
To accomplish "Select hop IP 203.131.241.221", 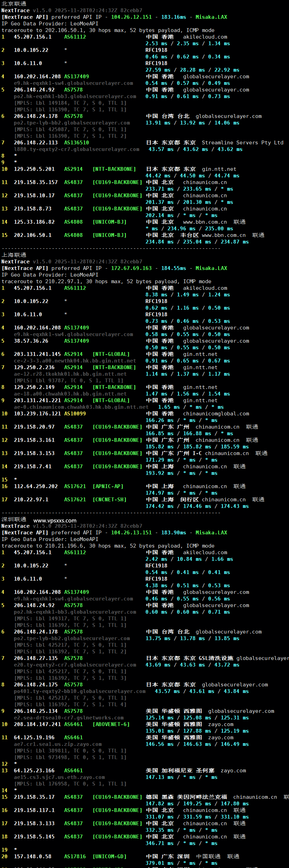I will pyautogui.click(x=37, y=400).
